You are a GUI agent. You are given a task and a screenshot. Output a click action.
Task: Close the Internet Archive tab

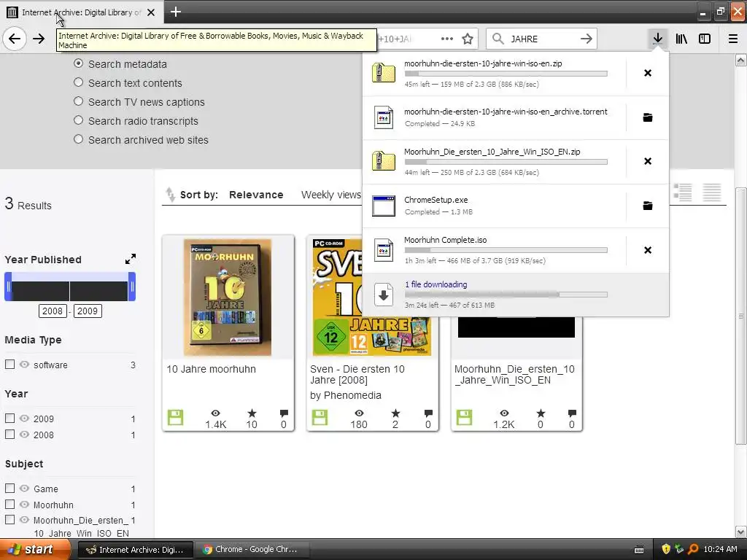pos(151,12)
